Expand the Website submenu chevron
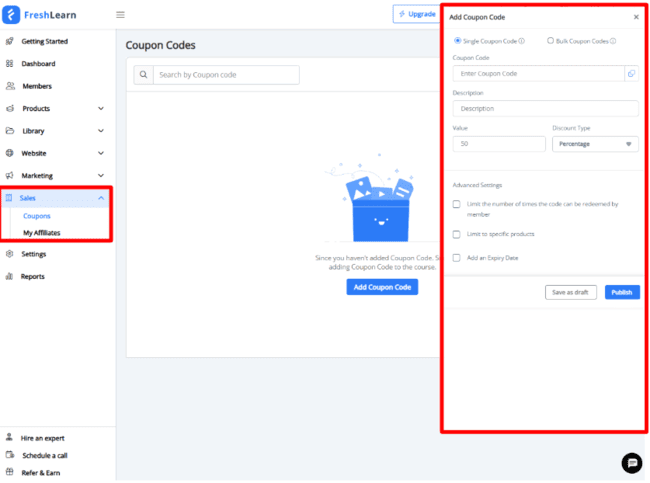Screen dimensions: 650x483 [101, 153]
